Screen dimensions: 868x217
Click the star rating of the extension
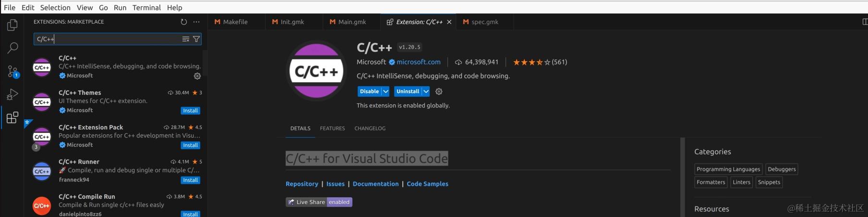click(531, 62)
